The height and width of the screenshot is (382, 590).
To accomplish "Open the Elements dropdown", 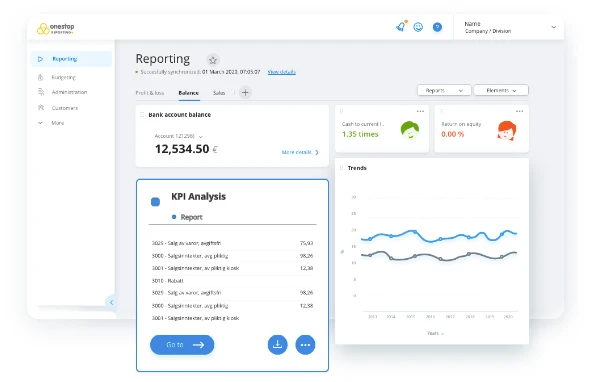I will 501,90.
